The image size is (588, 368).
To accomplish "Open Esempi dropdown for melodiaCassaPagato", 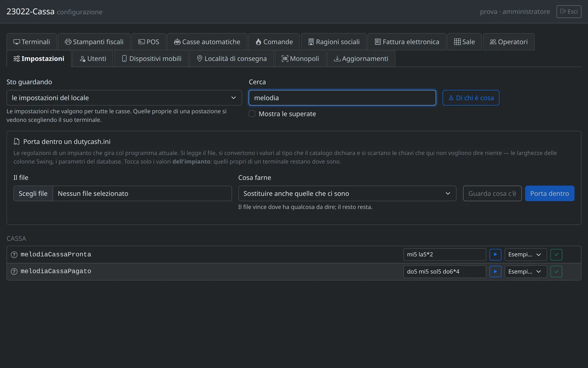I will click(x=526, y=272).
